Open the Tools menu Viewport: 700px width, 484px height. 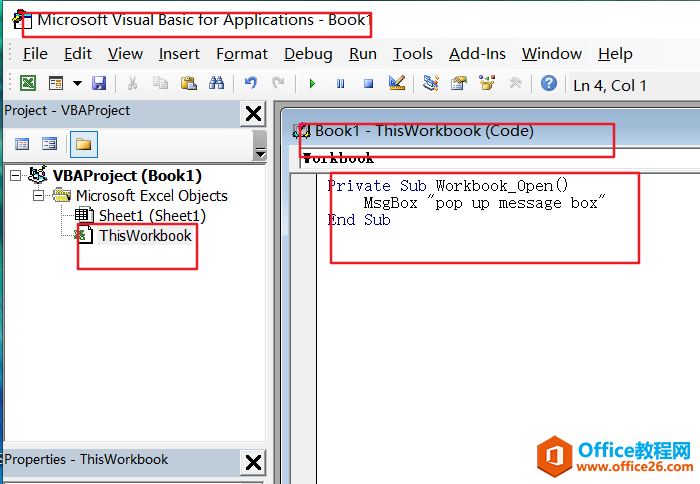tap(412, 54)
